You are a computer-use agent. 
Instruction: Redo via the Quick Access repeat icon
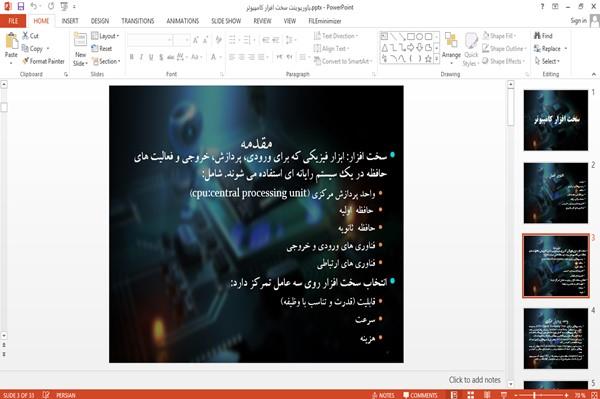click(x=51, y=7)
